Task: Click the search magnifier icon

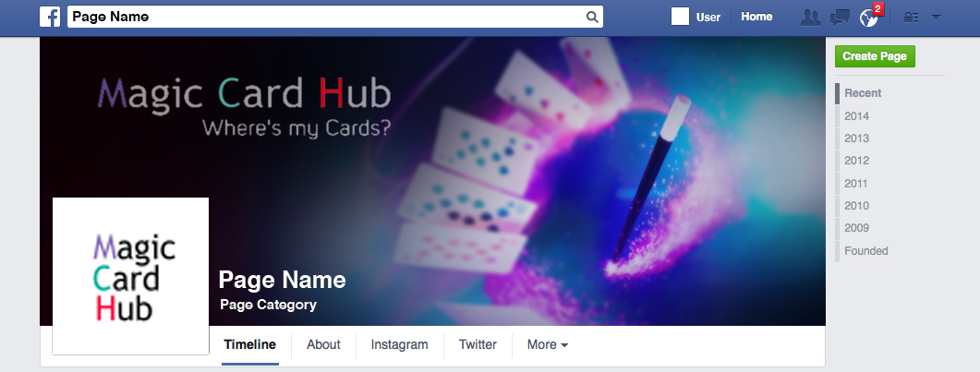Action: [x=592, y=17]
